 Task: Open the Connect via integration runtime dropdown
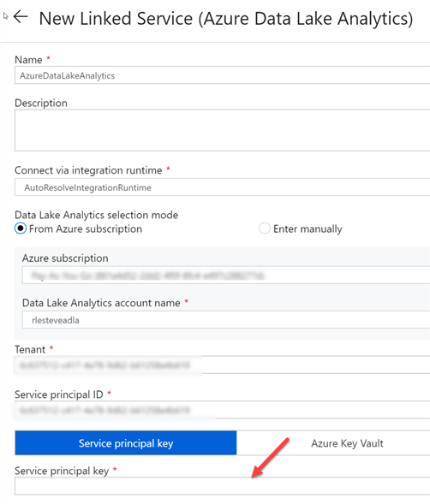[222, 187]
